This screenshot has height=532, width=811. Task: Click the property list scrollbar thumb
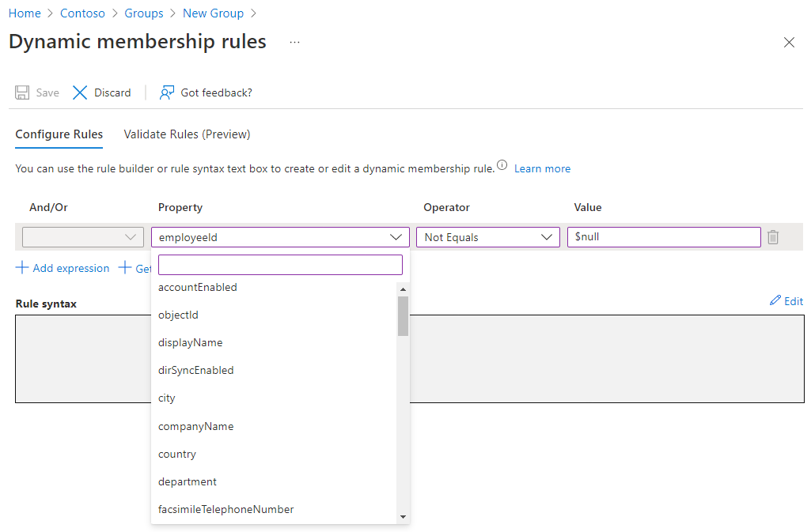(403, 316)
